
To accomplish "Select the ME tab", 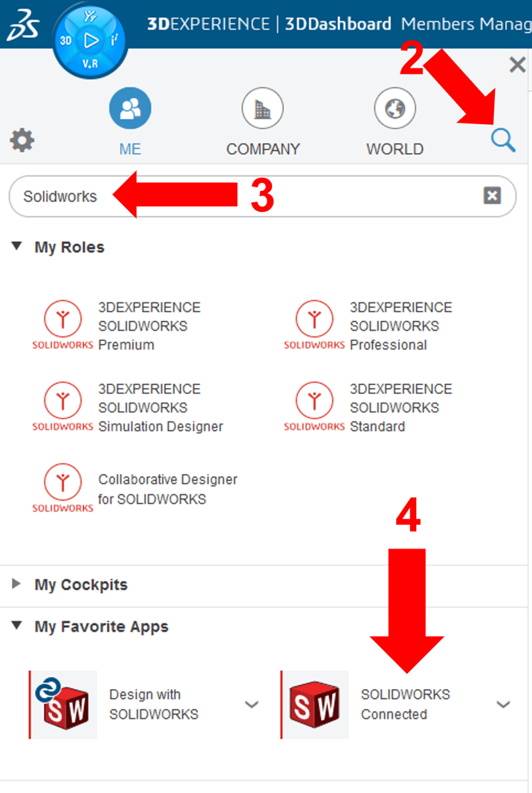I will click(x=129, y=108).
